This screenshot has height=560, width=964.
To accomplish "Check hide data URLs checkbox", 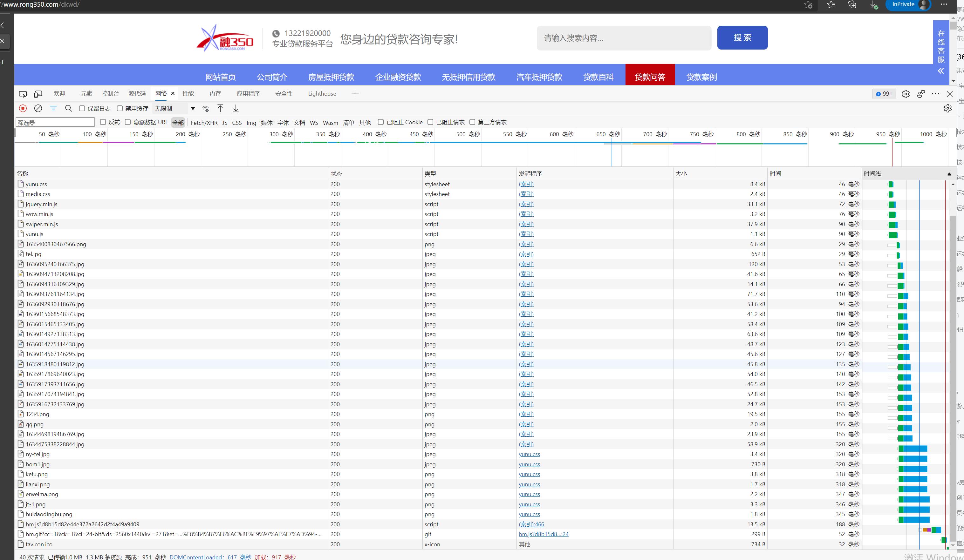I will tap(128, 122).
